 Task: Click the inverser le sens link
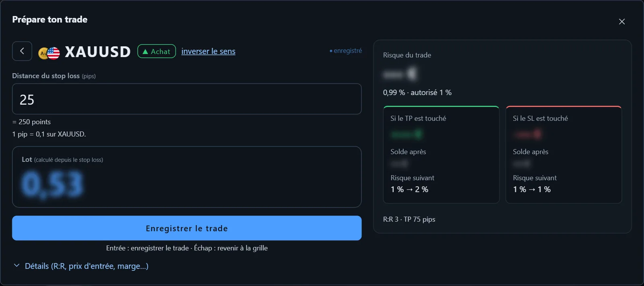click(x=208, y=51)
